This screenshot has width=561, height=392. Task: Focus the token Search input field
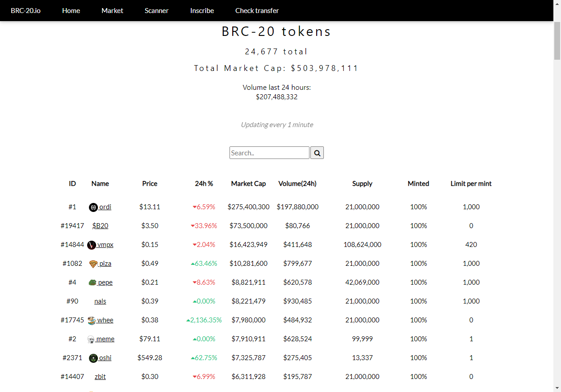click(269, 153)
